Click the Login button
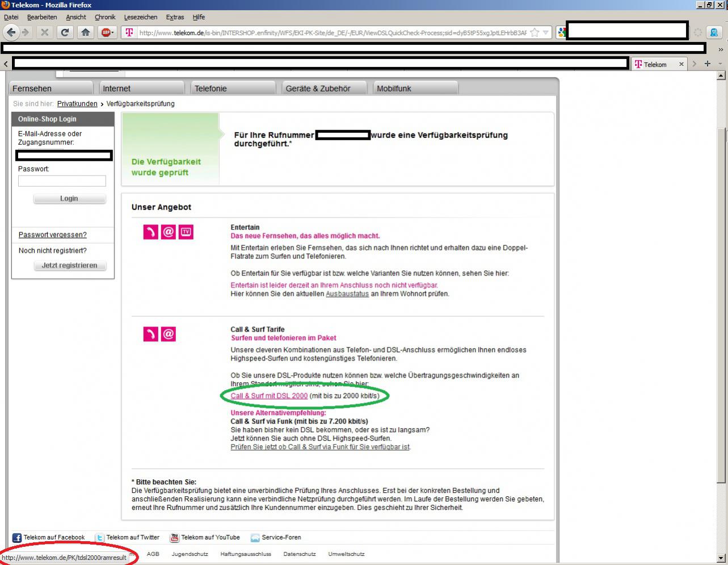The image size is (728, 565). coord(69,199)
